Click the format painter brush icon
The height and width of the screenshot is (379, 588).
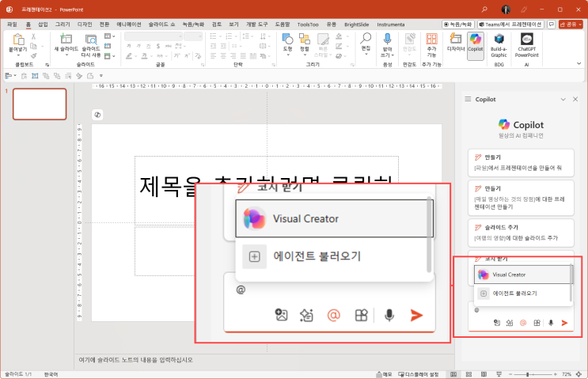[33, 56]
